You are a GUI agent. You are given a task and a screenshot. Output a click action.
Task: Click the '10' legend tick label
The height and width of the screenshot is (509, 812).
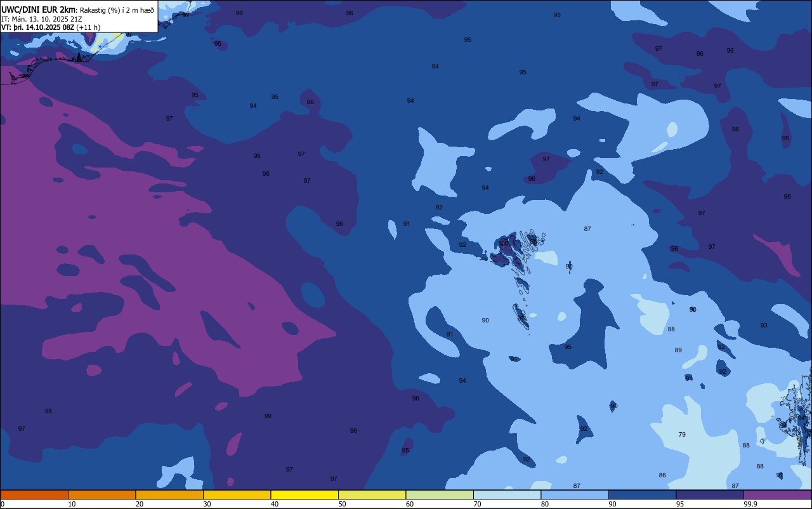(x=72, y=504)
